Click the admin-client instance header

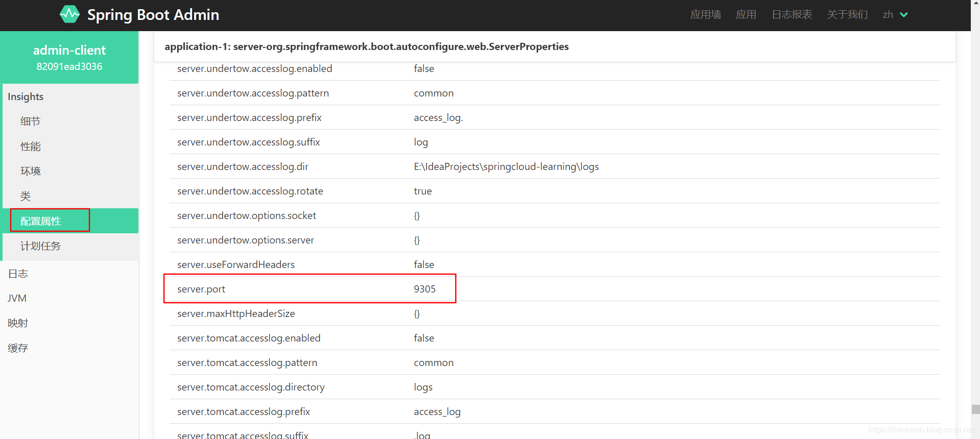coord(69,57)
